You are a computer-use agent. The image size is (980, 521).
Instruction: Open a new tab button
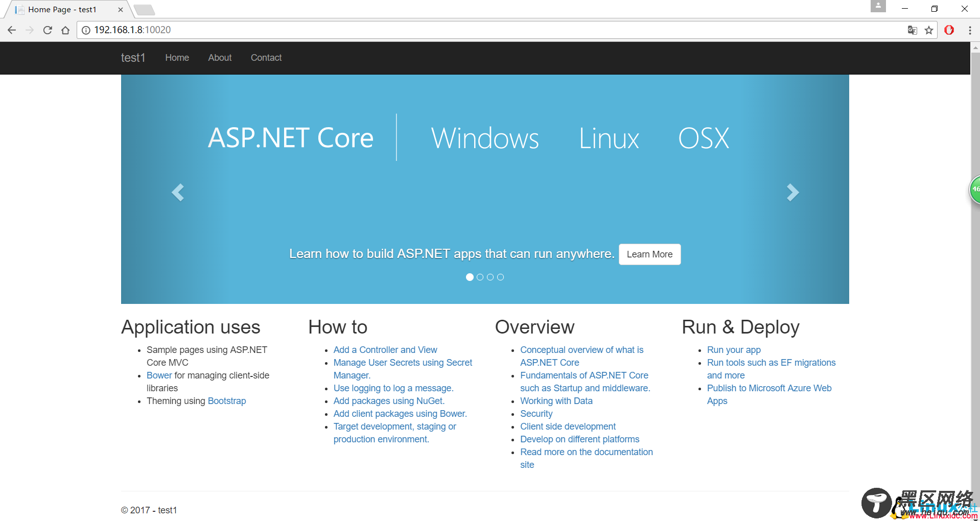[145, 10]
